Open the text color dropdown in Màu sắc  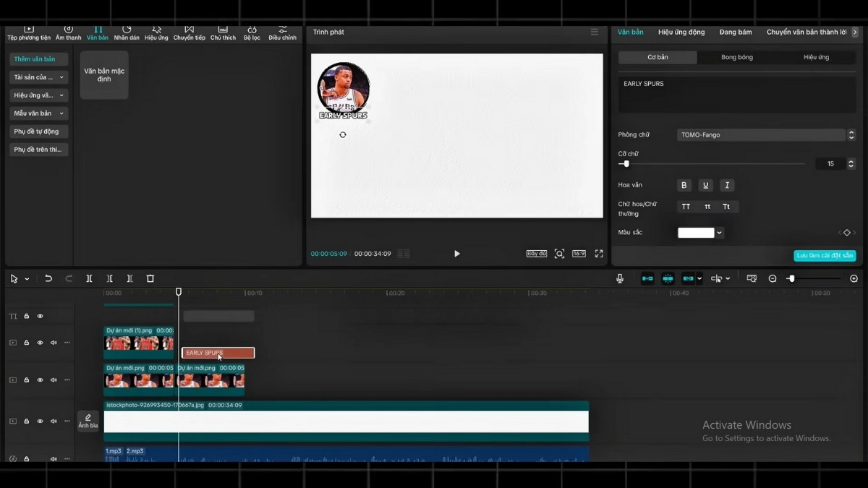719,232
